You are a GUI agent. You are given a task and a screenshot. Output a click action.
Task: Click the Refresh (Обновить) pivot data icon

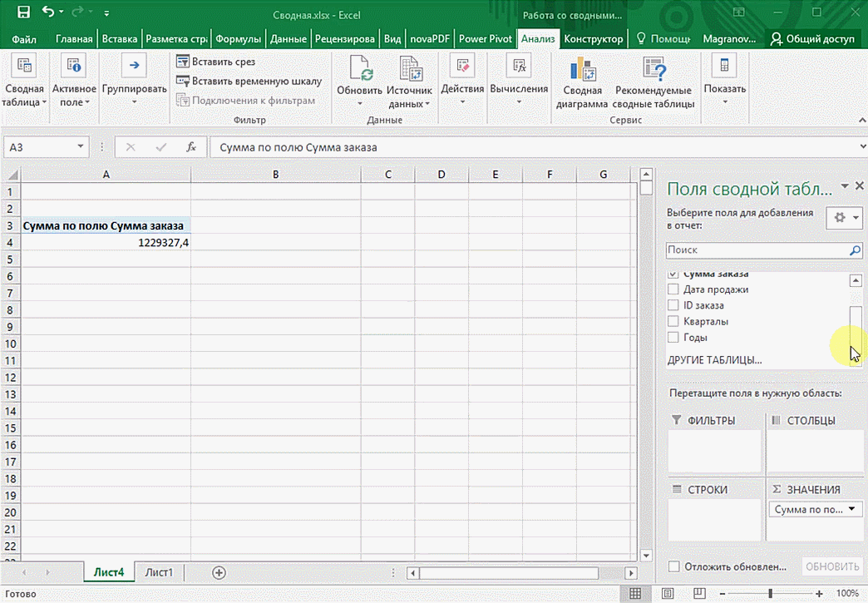(x=359, y=68)
